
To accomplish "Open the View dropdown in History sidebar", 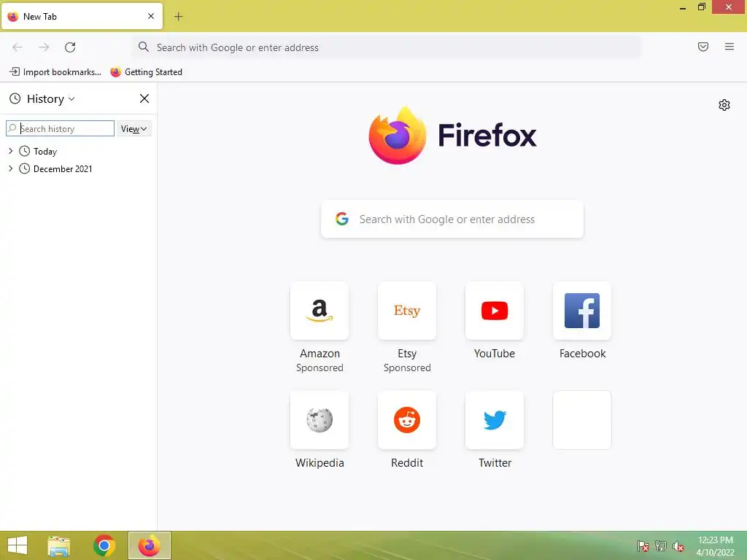I will pos(134,128).
